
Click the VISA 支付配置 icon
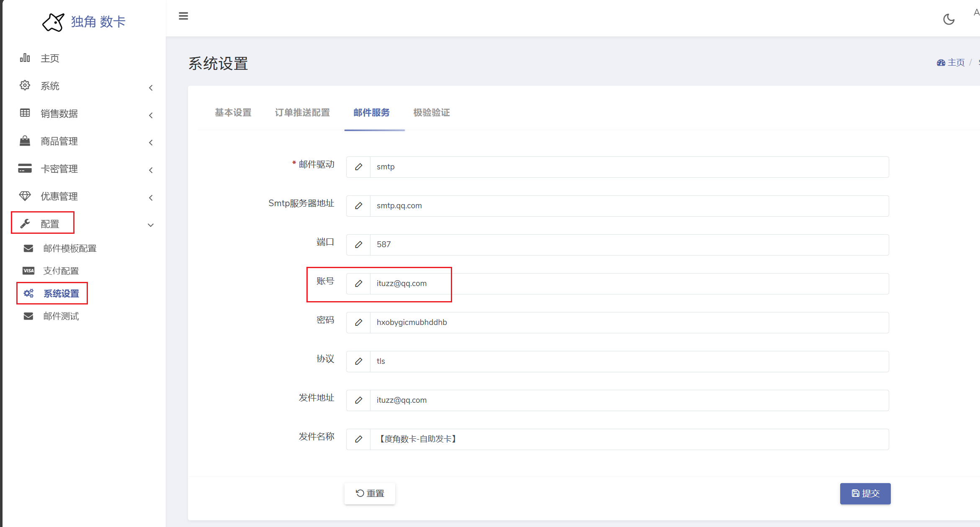coord(28,271)
